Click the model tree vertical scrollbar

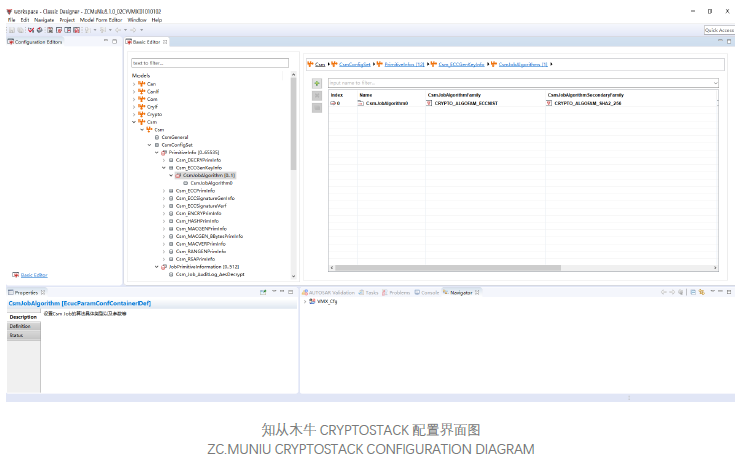[293, 124]
